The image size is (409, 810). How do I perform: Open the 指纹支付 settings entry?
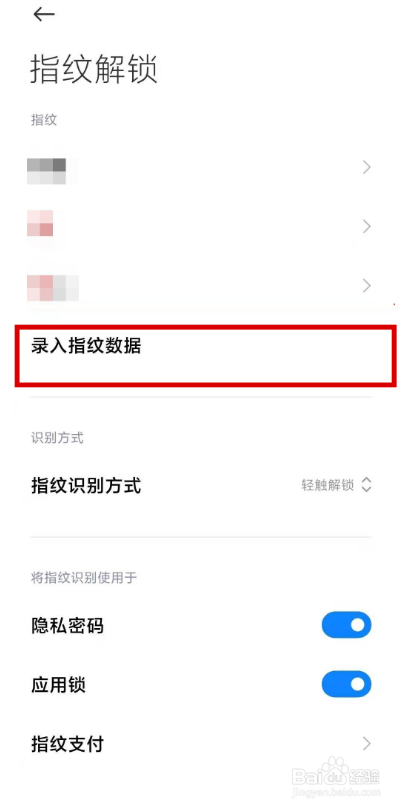(x=201, y=744)
